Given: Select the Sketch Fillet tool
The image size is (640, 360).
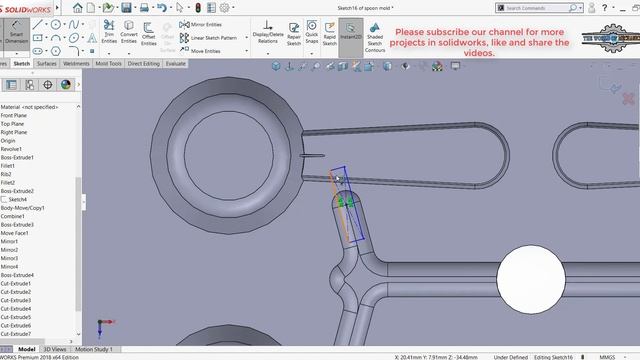Looking at the screenshot, I should [x=74, y=51].
